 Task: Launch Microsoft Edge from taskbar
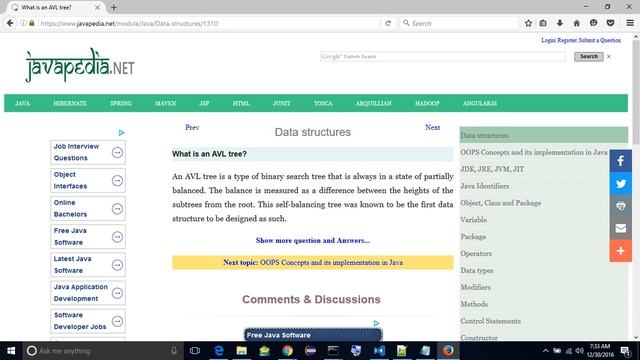(x=219, y=351)
